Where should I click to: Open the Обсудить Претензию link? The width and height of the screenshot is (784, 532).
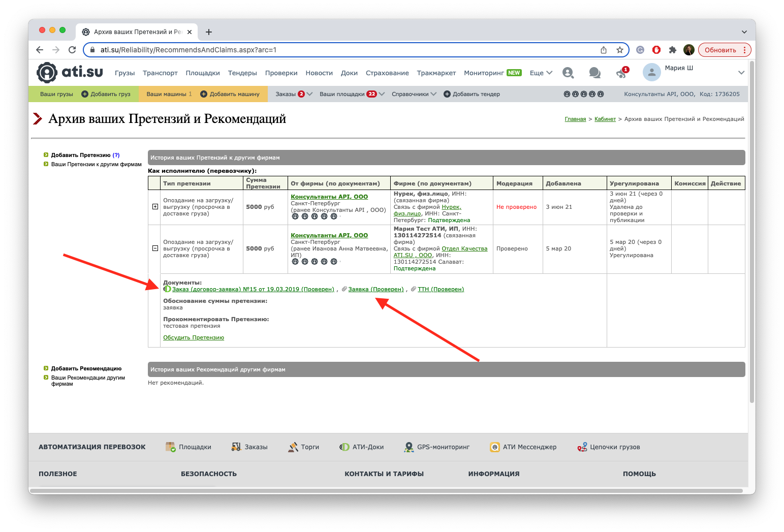click(194, 337)
